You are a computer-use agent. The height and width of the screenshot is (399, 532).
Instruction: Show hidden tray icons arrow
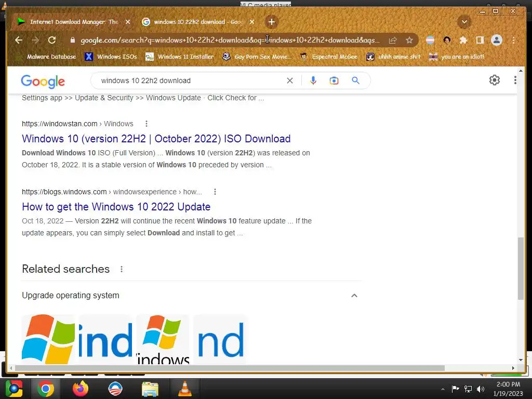click(443, 389)
